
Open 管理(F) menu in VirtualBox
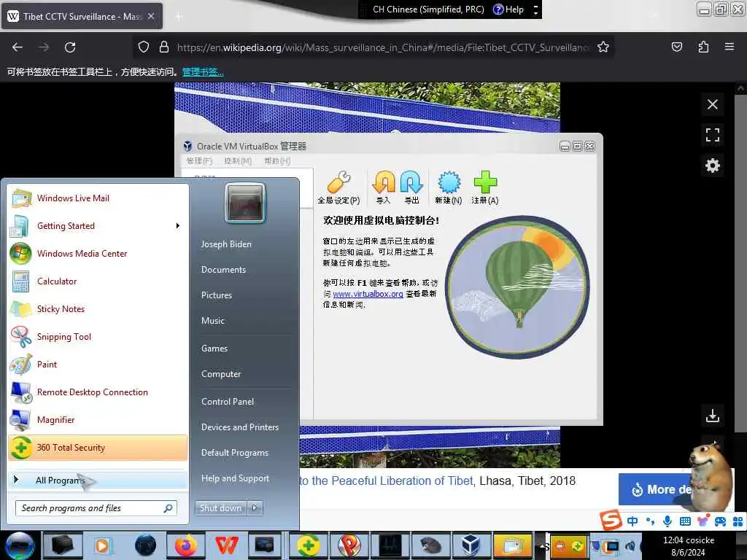tap(198, 161)
